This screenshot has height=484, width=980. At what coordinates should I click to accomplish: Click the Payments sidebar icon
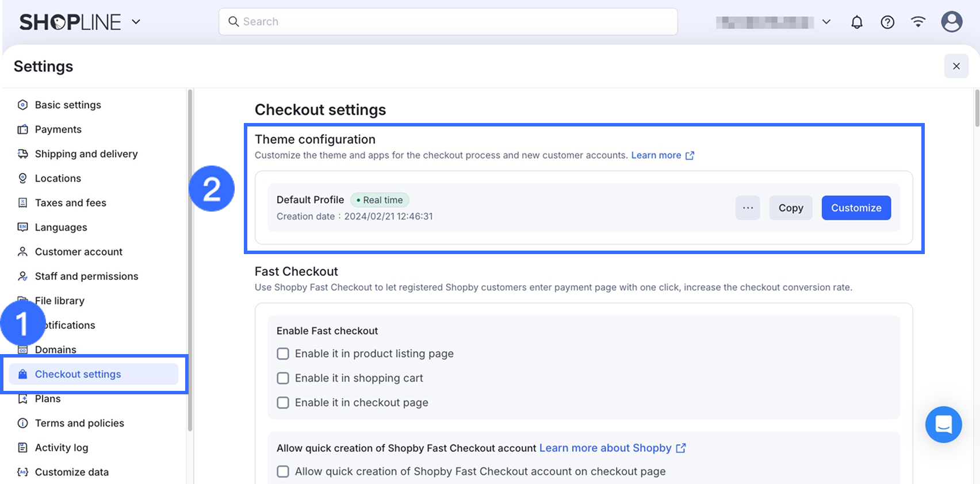[23, 129]
